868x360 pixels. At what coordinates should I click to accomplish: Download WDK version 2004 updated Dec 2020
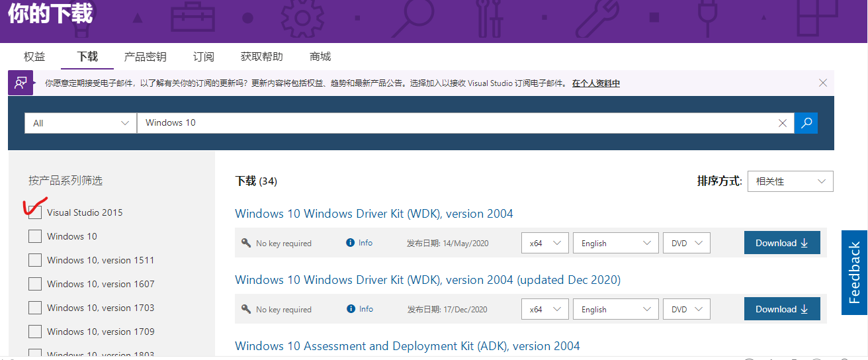click(x=782, y=309)
